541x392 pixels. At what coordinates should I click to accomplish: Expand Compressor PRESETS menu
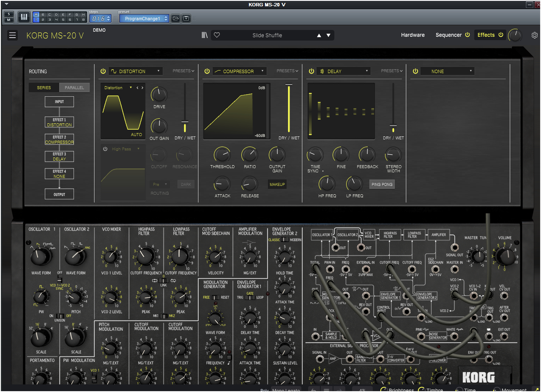(287, 71)
